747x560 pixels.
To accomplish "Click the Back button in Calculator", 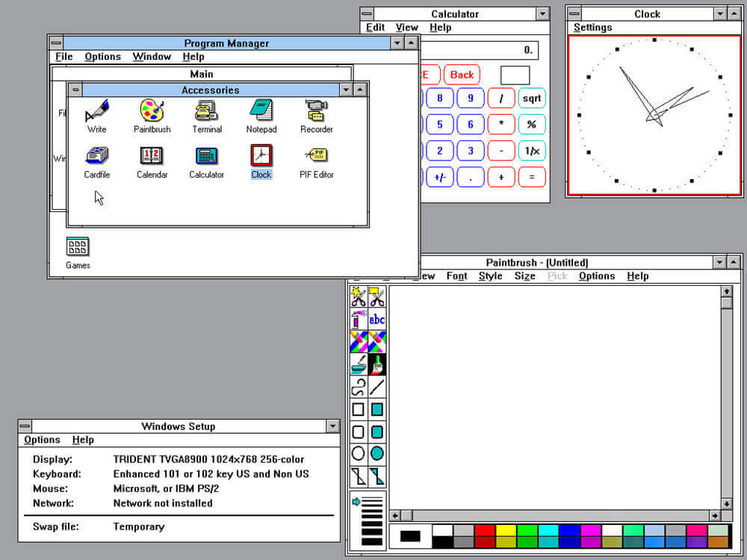I will tap(462, 75).
